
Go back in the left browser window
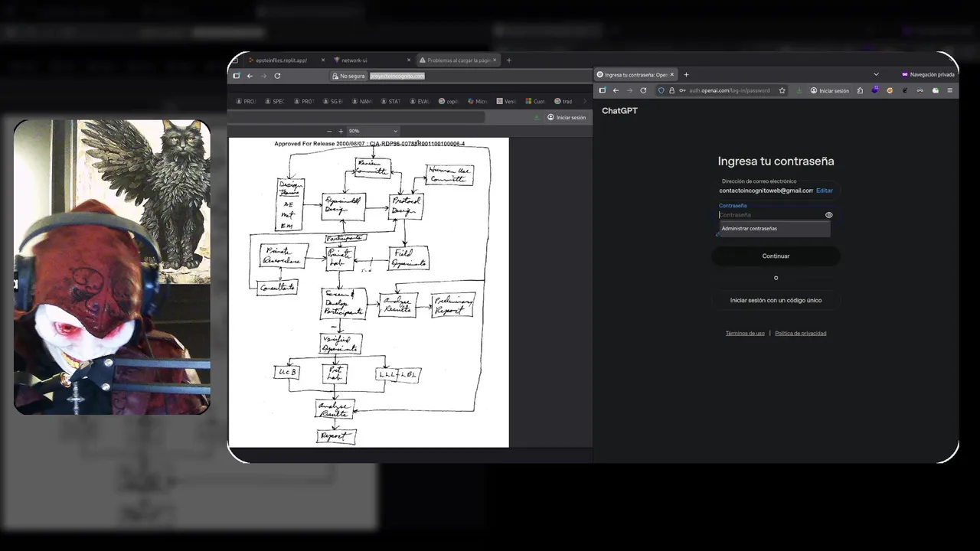(x=250, y=76)
